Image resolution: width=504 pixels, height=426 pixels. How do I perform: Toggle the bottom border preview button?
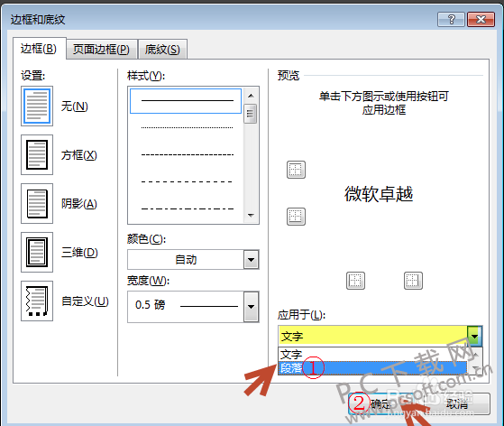tap(296, 217)
